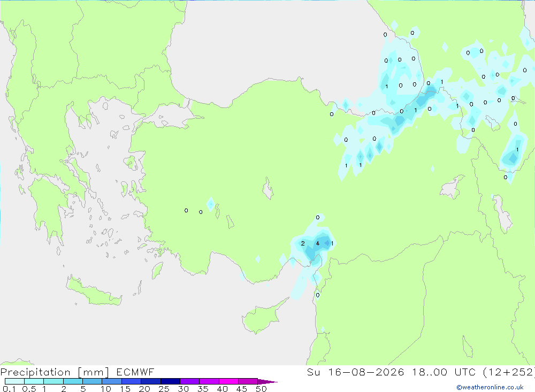Click the legend's purple arrow tip past 50
The image size is (535, 392).
pos(267,381)
